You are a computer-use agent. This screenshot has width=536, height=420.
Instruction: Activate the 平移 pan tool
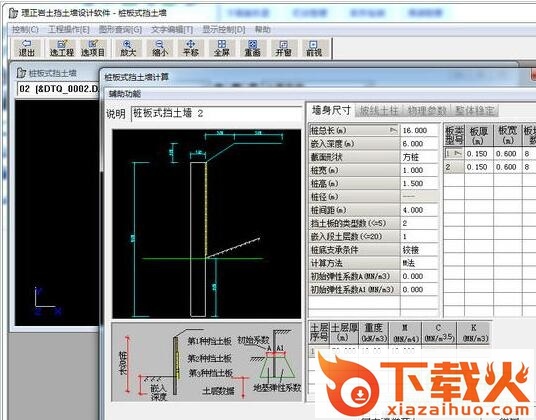(190, 48)
